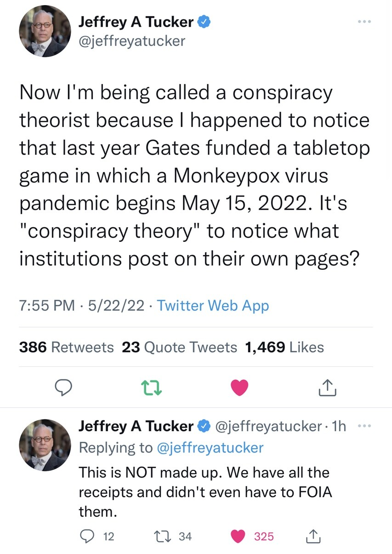Open the main tweet author's profile picture
Screen dimensions: 392x554
(x=45, y=32)
